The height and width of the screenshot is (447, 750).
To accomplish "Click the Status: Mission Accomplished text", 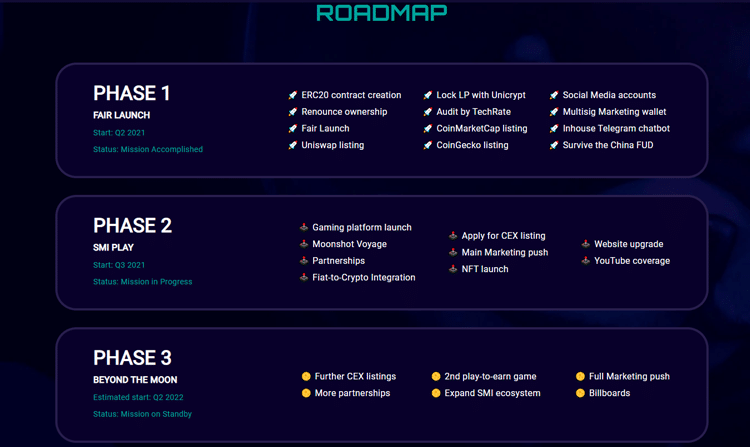I will coord(148,150).
